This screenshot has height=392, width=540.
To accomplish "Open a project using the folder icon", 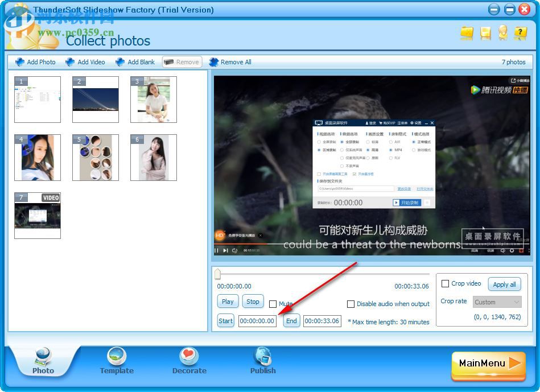I will (467, 34).
